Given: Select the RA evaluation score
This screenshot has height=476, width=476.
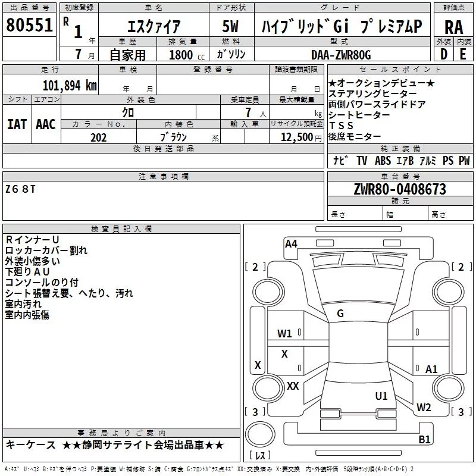Looking at the screenshot, I should pyautogui.click(x=453, y=26).
